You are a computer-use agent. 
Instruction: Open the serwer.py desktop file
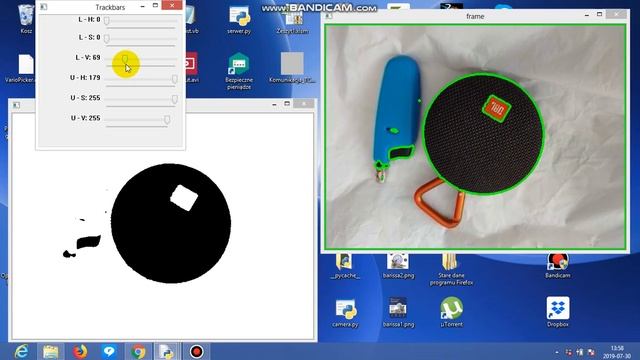pyautogui.click(x=239, y=19)
